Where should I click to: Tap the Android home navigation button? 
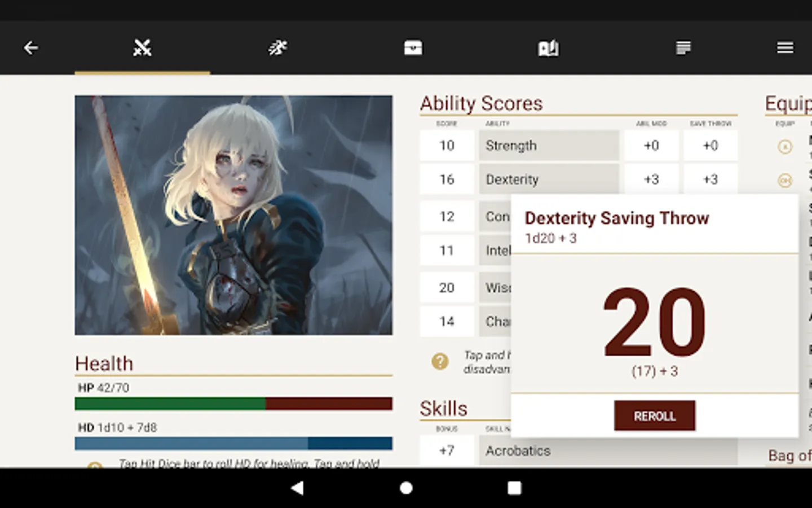[x=406, y=488]
